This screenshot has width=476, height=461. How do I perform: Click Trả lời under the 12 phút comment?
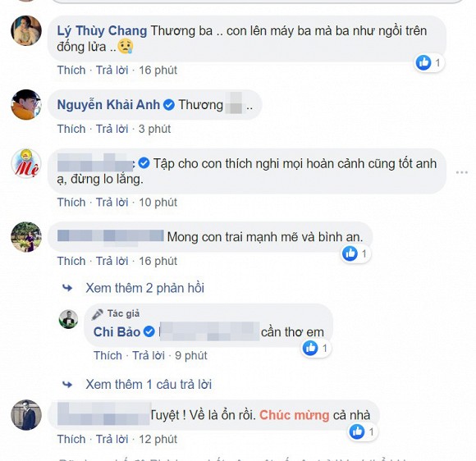pos(112,439)
